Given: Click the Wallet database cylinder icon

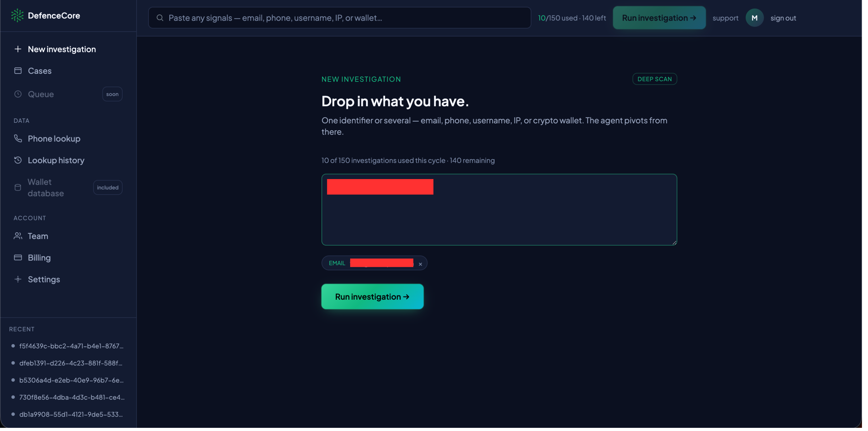Looking at the screenshot, I should coord(18,188).
